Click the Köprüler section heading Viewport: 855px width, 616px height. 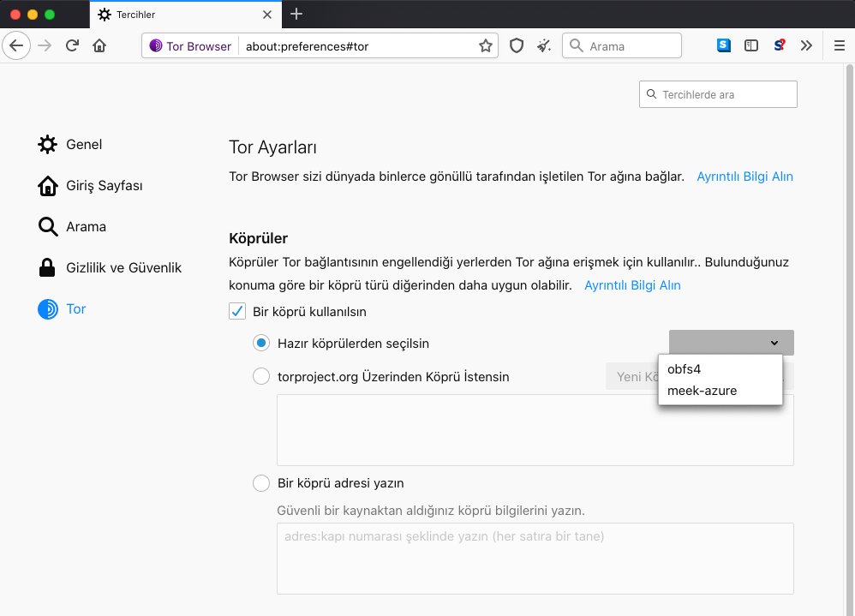click(x=259, y=238)
